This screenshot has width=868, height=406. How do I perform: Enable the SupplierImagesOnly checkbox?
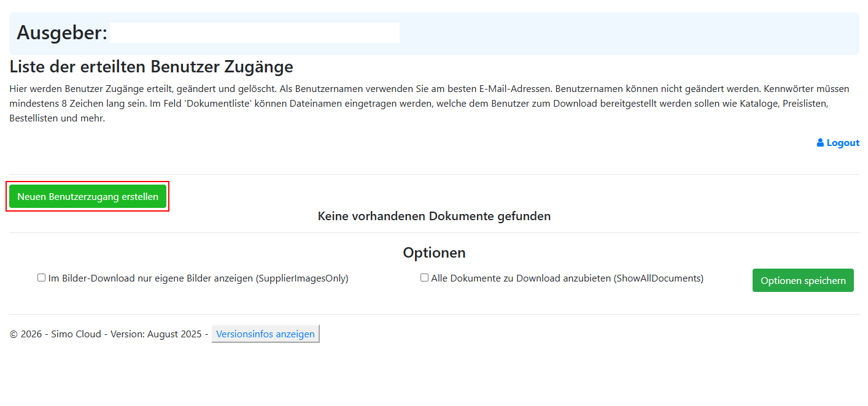[42, 278]
